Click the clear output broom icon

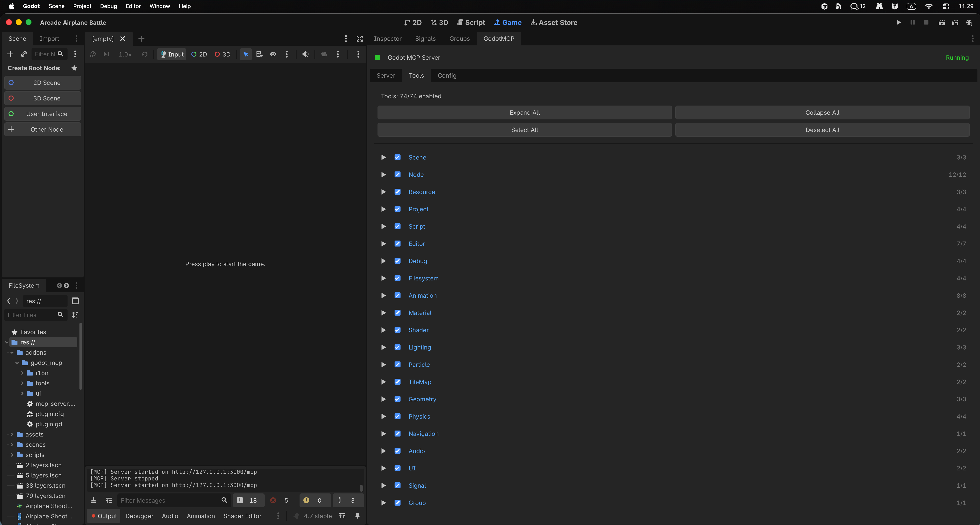[x=94, y=500]
